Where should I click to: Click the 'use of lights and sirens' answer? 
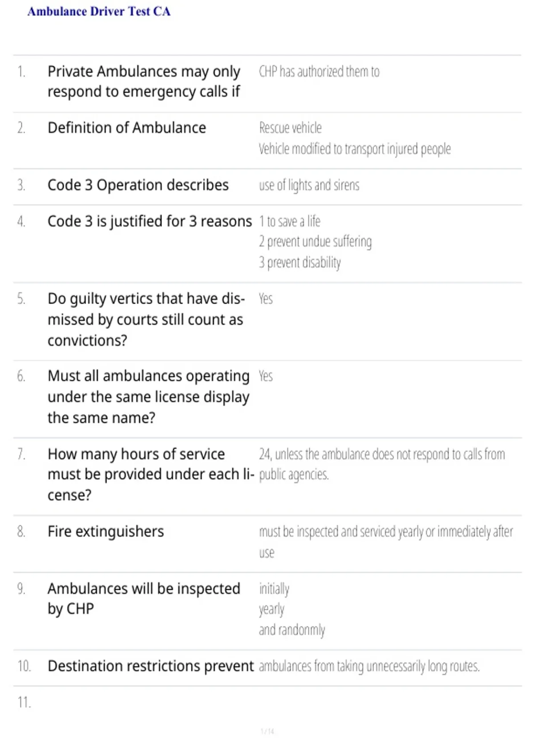[309, 185]
